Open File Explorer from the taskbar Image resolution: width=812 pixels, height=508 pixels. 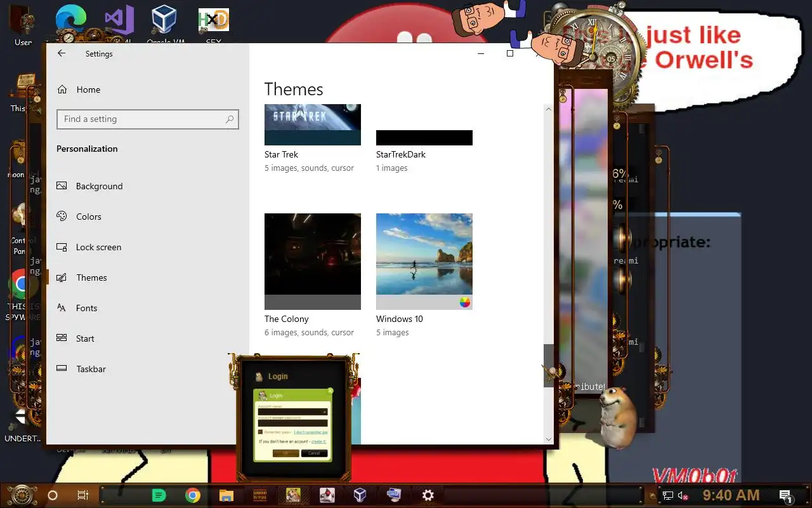pyautogui.click(x=227, y=495)
